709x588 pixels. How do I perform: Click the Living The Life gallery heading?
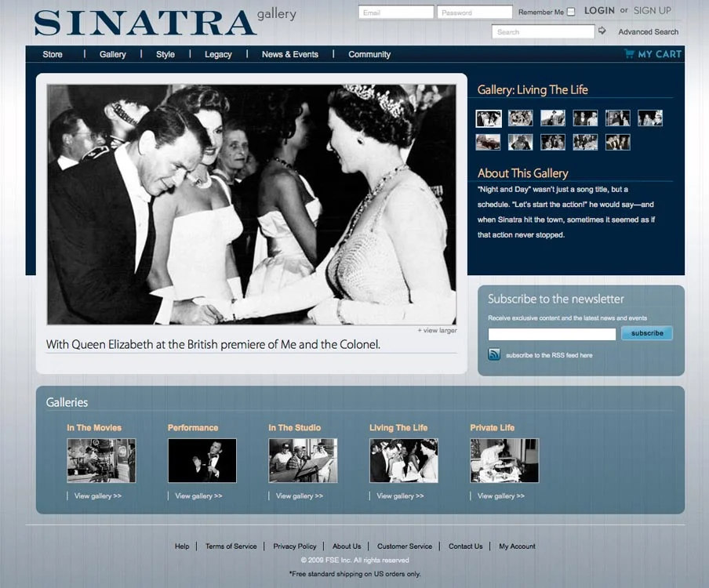(398, 427)
